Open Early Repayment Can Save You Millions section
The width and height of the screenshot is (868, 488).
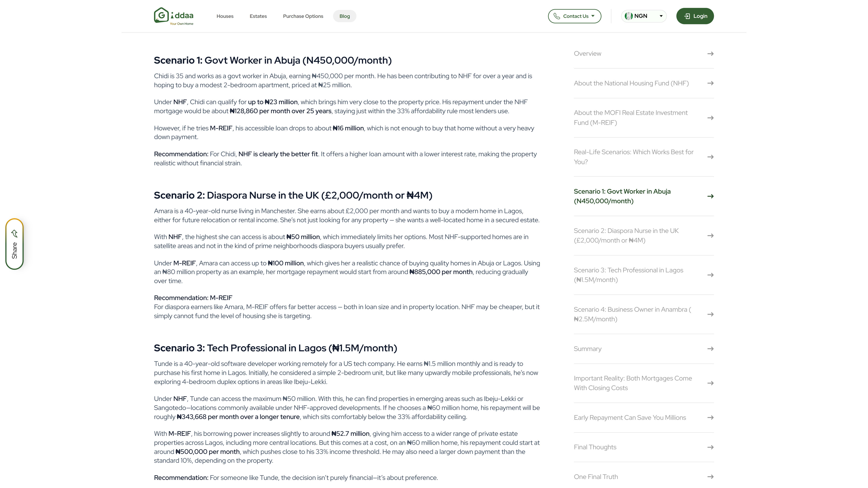(x=630, y=417)
